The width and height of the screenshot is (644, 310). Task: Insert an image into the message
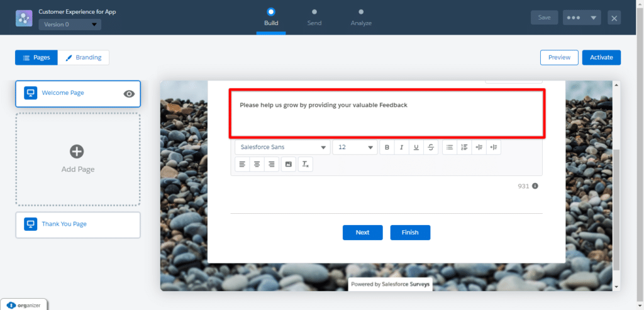[288, 164]
